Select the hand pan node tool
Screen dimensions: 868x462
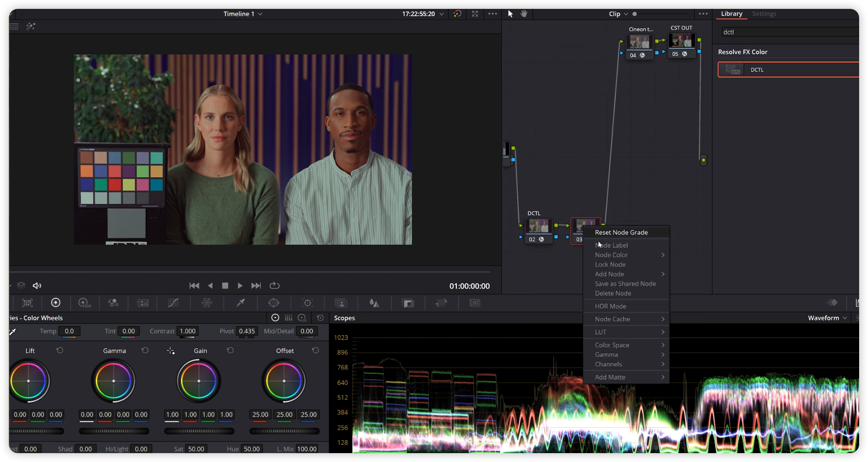[524, 14]
